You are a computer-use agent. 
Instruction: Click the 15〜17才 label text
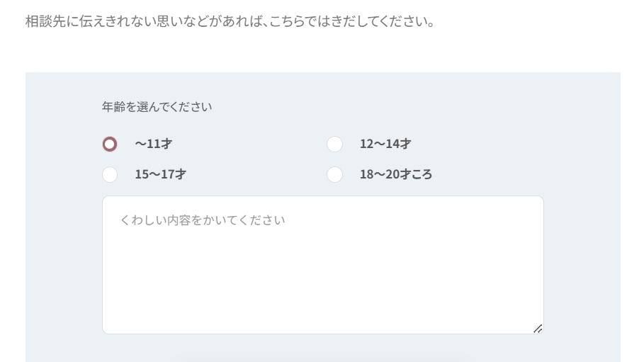(160, 174)
